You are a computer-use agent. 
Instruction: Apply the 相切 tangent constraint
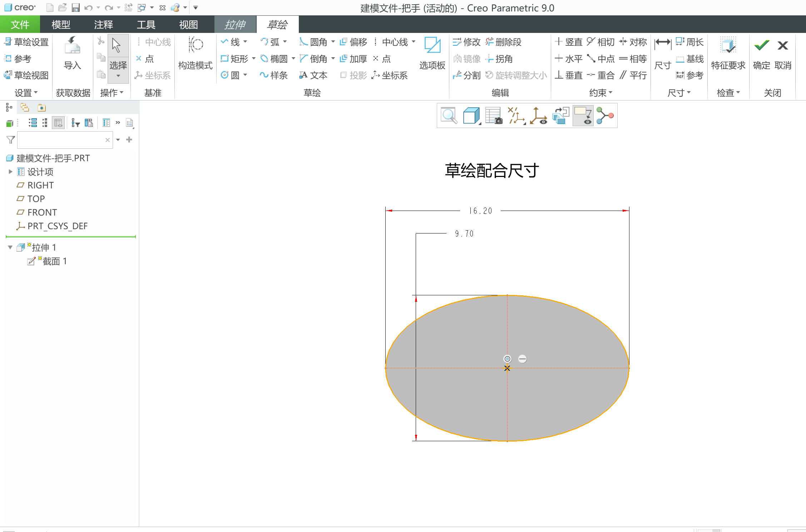[x=601, y=42]
